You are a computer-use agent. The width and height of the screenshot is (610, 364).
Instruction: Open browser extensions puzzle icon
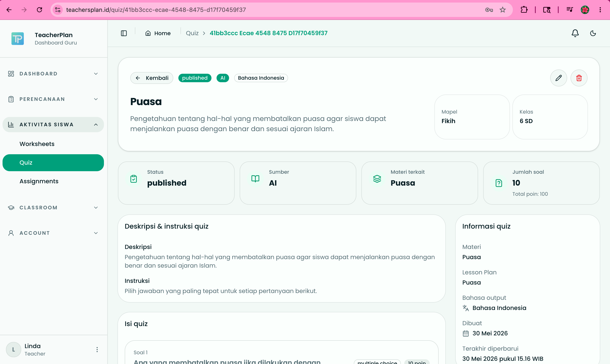click(524, 10)
